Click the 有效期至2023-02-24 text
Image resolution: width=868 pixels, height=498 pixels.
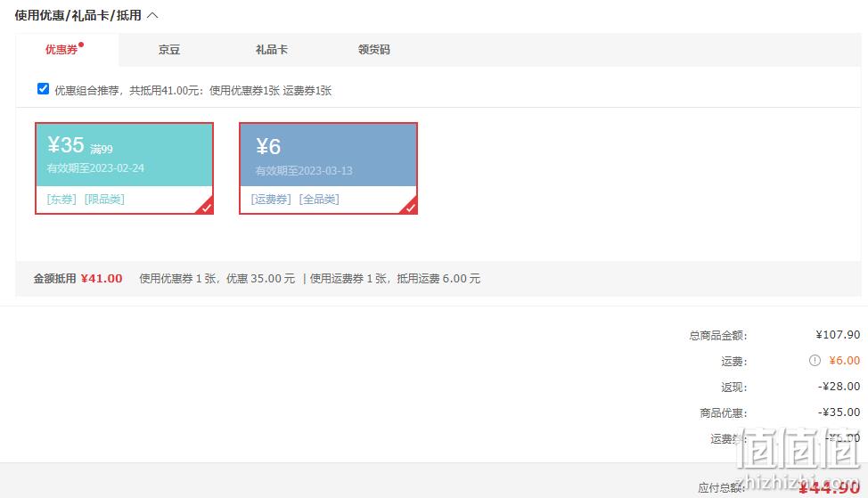(95, 168)
